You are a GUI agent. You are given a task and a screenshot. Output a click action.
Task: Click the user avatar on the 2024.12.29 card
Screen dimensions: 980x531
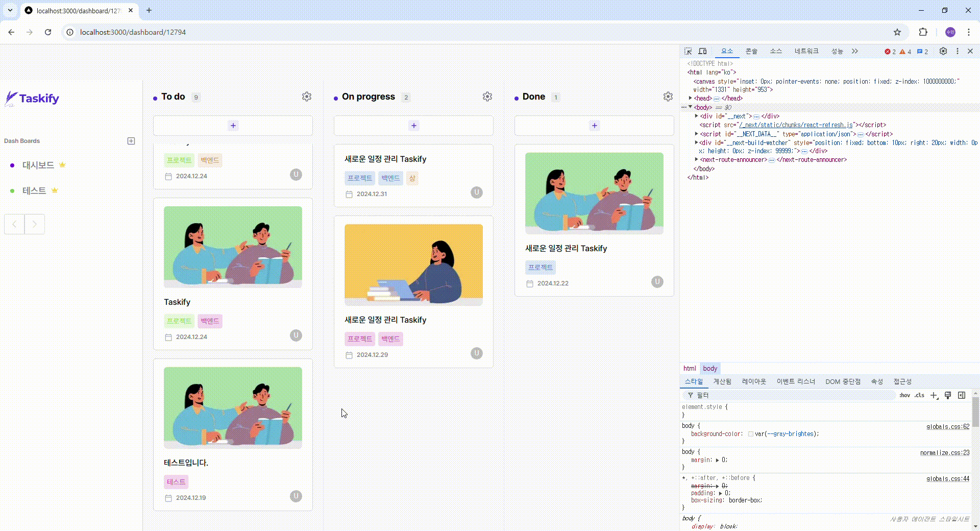[x=477, y=353]
